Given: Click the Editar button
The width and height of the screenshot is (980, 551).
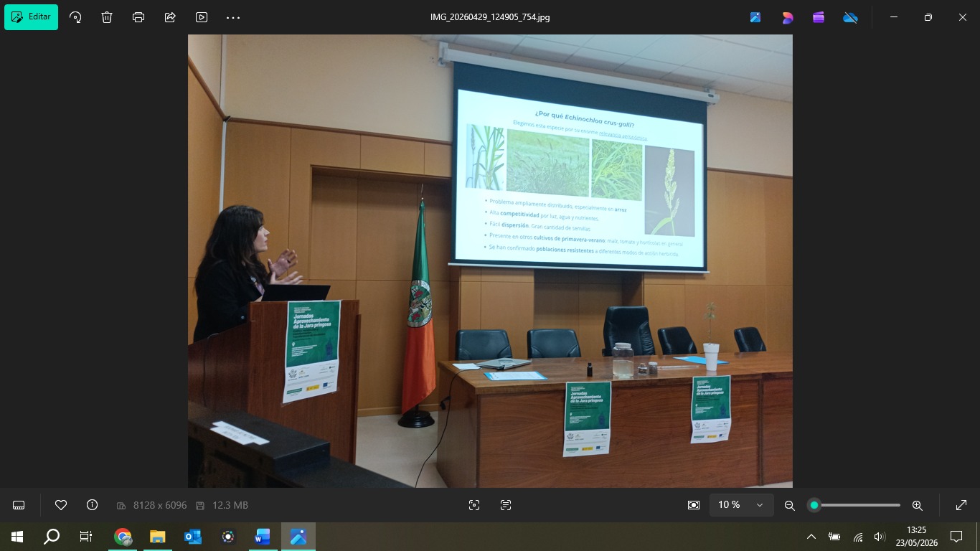Looking at the screenshot, I should point(31,17).
